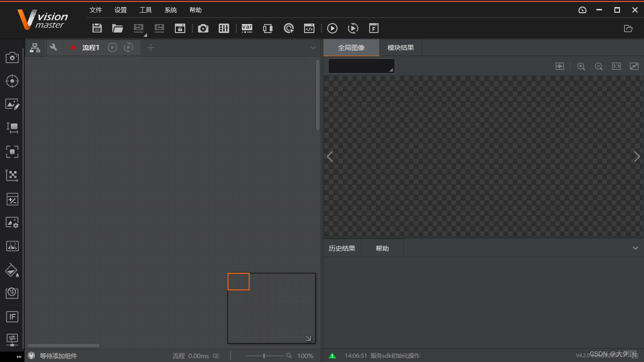Open the calibration checkerboard tools in sidebar
The image size is (644, 362).
(12, 175)
